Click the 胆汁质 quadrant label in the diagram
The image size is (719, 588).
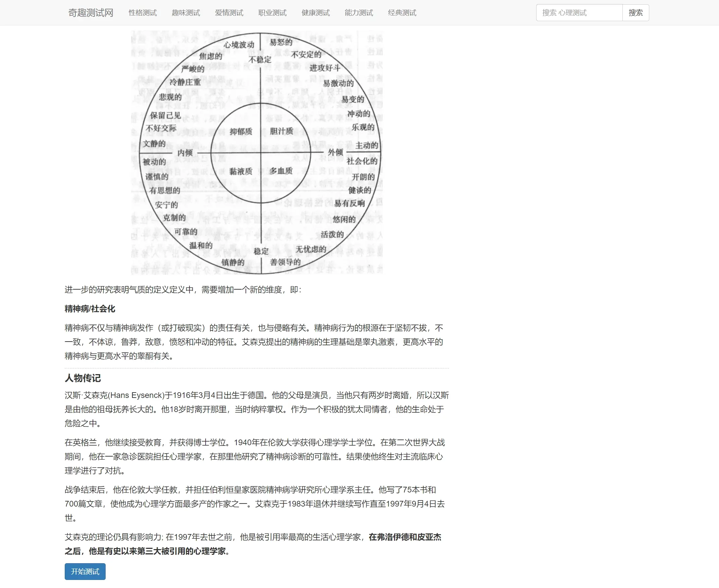point(281,131)
